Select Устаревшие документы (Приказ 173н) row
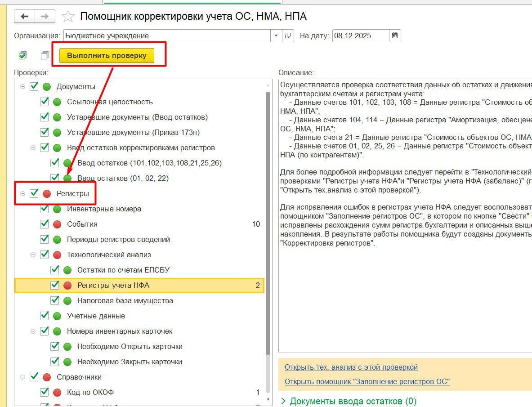Screen dimensions: 532x407 point(139,132)
